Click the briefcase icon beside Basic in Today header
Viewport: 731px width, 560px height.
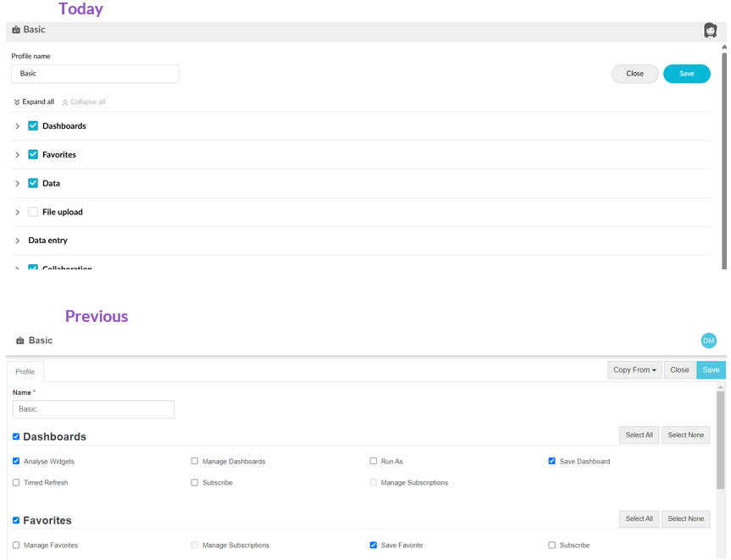click(x=16, y=30)
